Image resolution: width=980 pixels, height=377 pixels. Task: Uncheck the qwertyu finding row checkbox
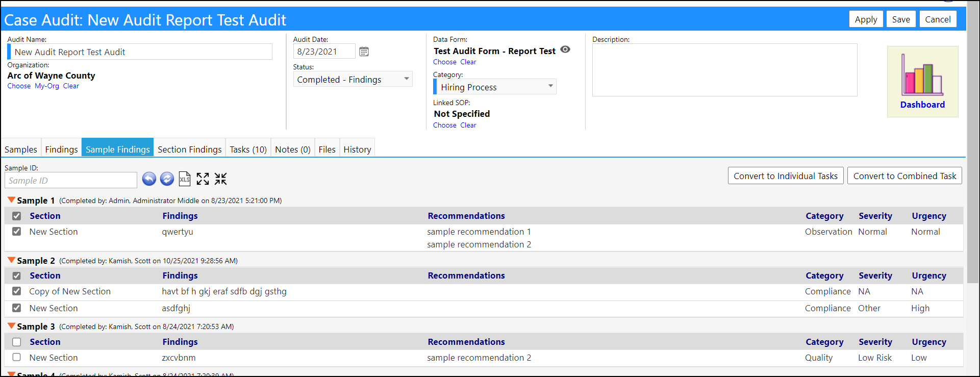pyautogui.click(x=17, y=232)
